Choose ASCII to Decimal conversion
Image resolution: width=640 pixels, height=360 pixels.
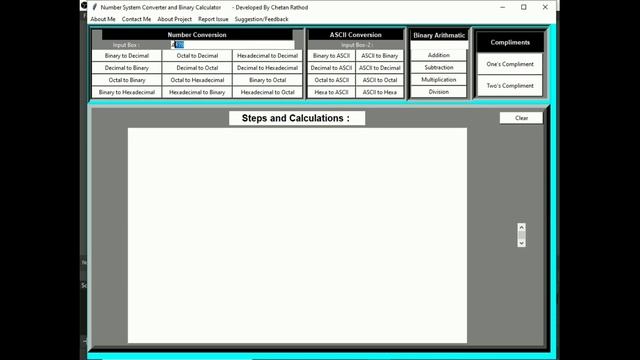pos(380,68)
